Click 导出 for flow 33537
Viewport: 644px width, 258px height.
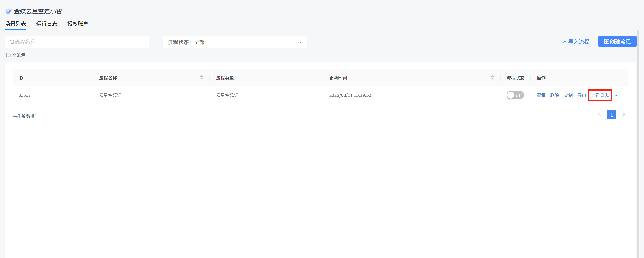click(x=582, y=95)
